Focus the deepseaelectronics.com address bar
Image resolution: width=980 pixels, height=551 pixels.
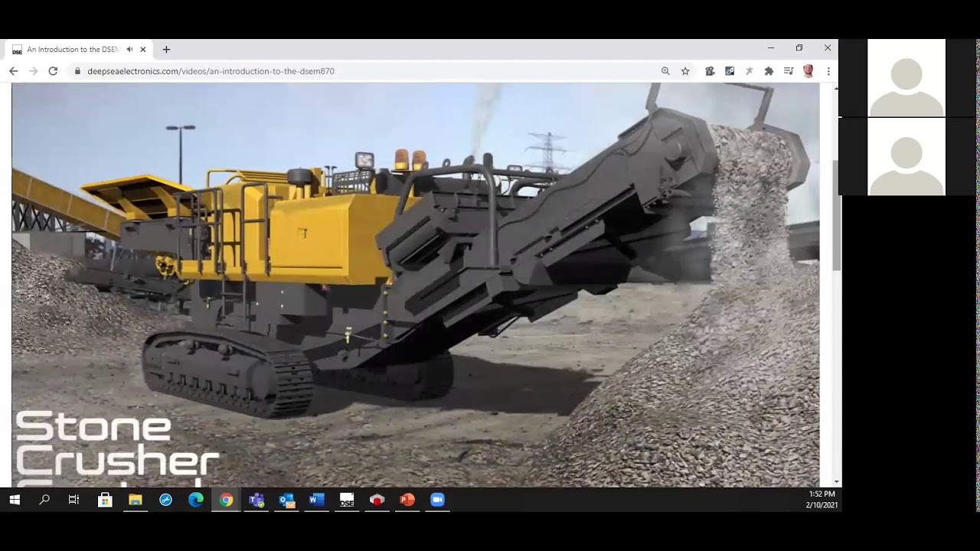tap(367, 71)
